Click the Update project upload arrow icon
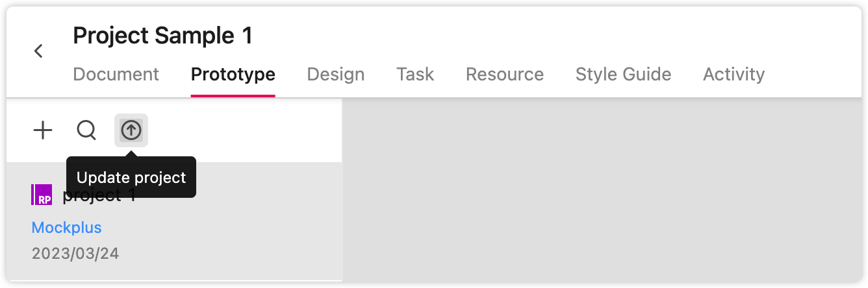 click(131, 130)
